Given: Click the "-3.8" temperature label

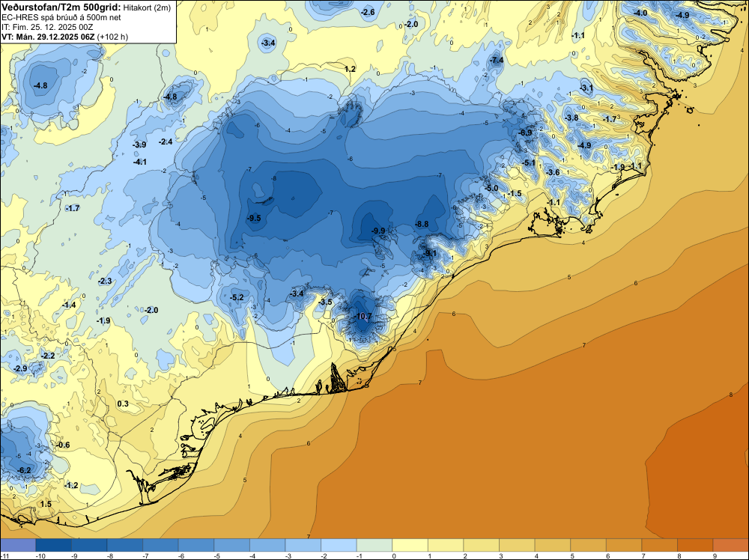Looking at the screenshot, I should pyautogui.click(x=571, y=118).
